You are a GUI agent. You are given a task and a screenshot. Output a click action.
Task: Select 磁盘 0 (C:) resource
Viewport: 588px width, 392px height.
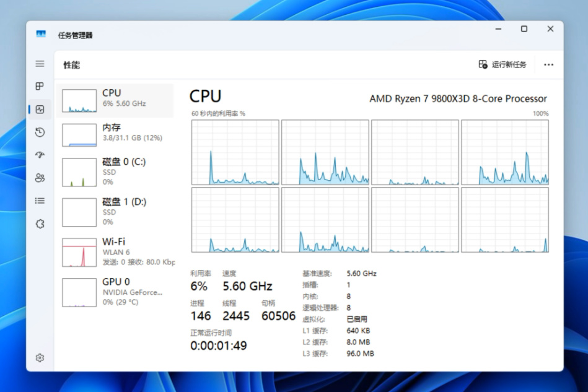(x=115, y=172)
